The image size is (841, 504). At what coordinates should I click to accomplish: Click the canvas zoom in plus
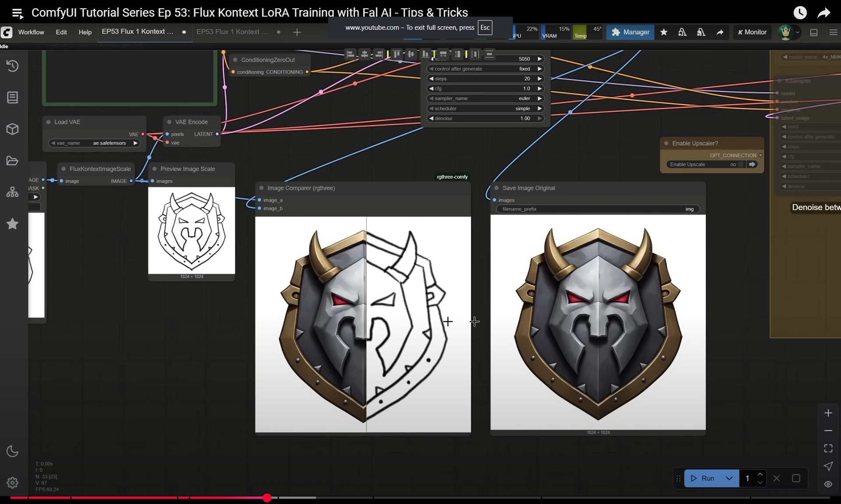(x=828, y=413)
